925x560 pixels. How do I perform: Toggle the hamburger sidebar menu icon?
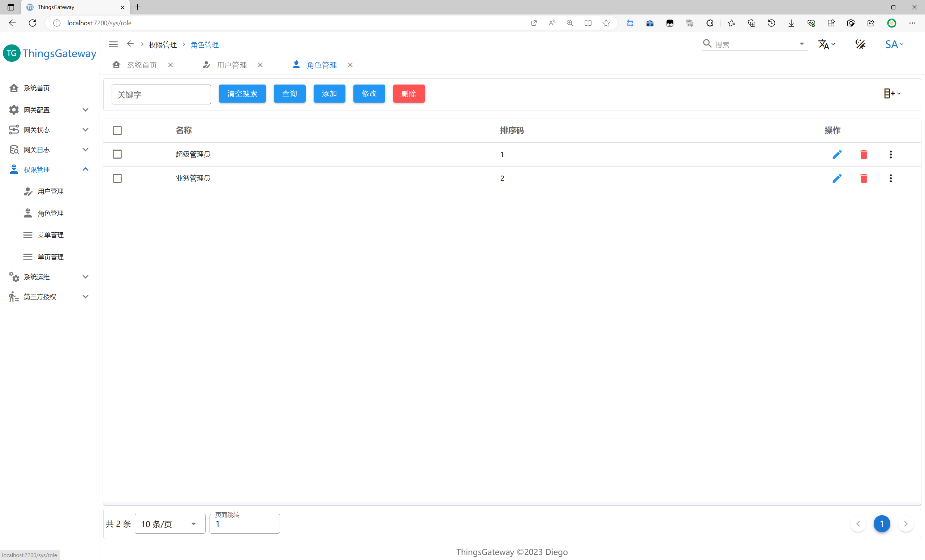(113, 44)
